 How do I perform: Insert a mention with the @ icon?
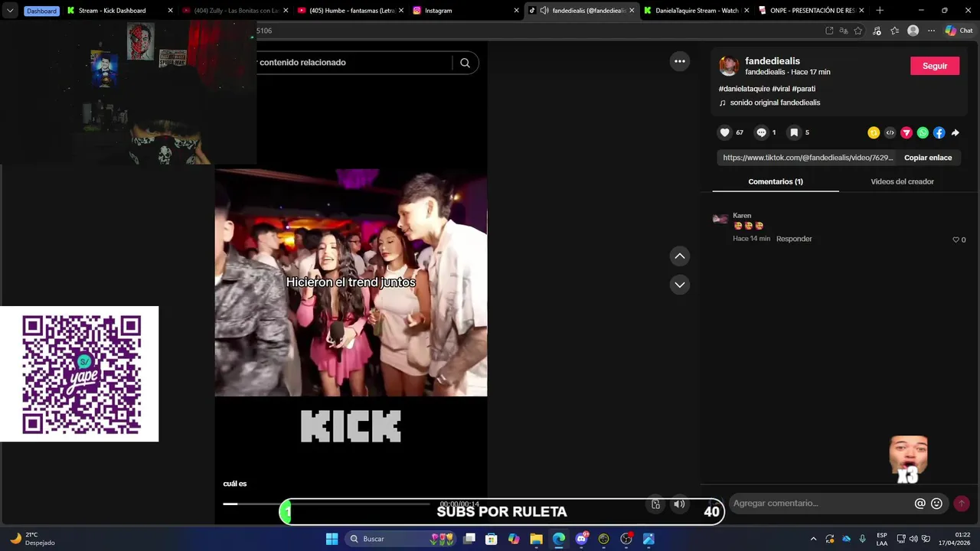pos(920,504)
